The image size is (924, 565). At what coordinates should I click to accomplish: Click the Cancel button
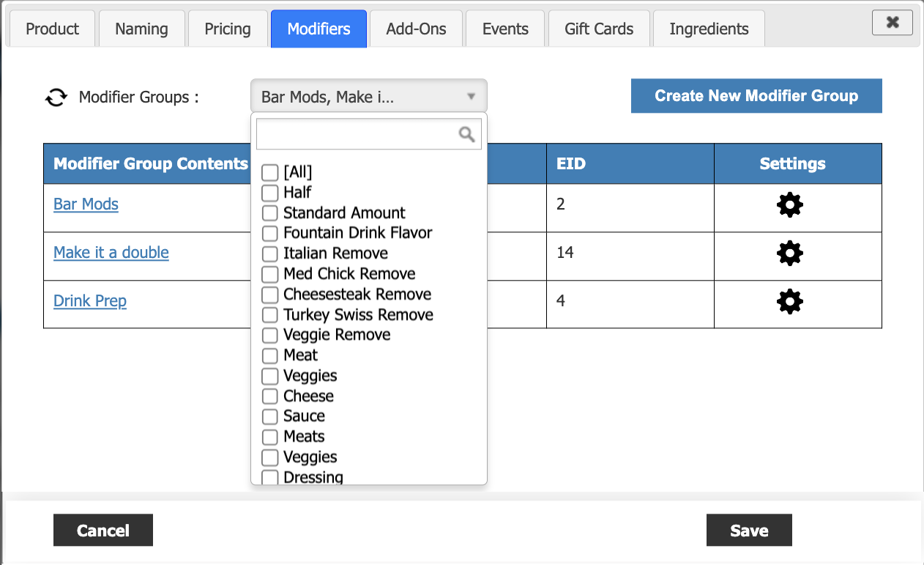(x=103, y=531)
